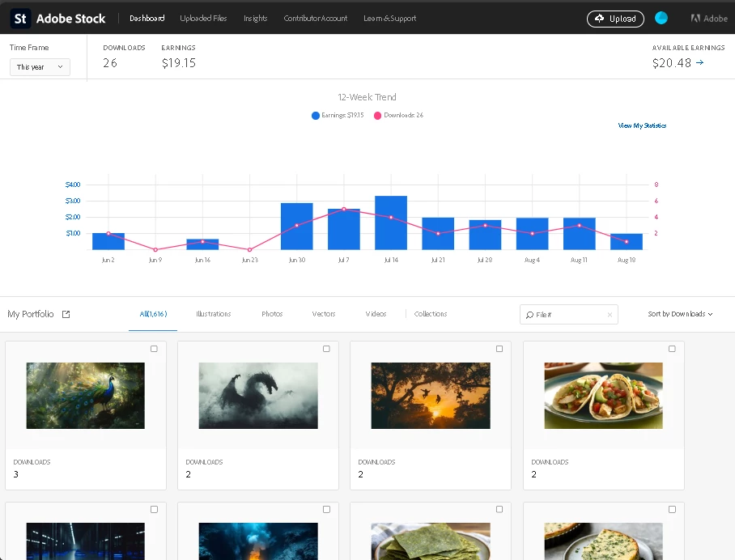Click the Jun 30 earnings bar
Viewport: 735px width, 560px height.
[297, 227]
